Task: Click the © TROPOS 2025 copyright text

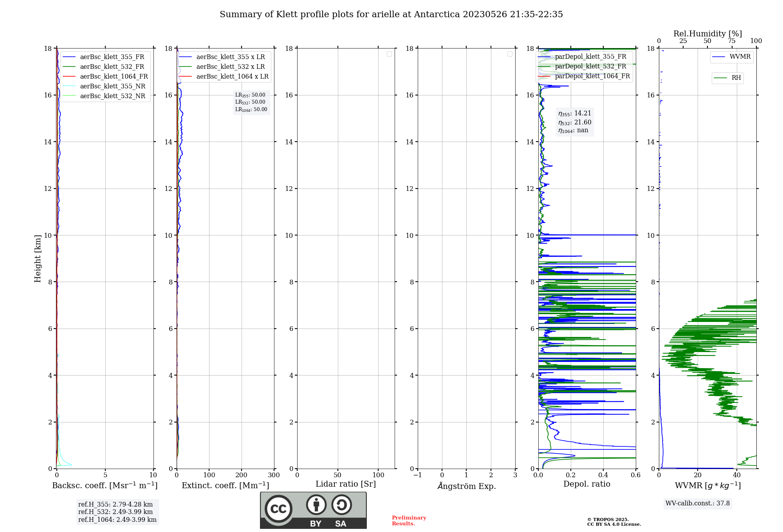Action: 608,519
